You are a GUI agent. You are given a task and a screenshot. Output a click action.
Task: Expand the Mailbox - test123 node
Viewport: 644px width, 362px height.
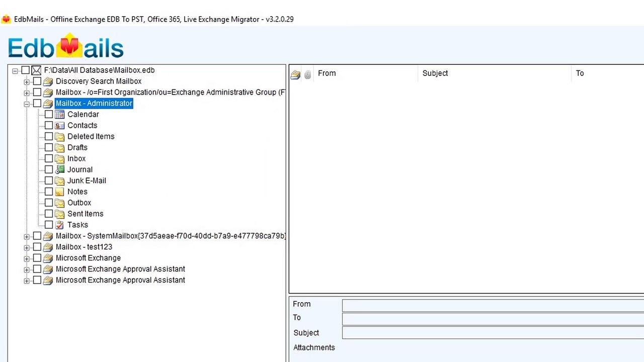pyautogui.click(x=27, y=247)
